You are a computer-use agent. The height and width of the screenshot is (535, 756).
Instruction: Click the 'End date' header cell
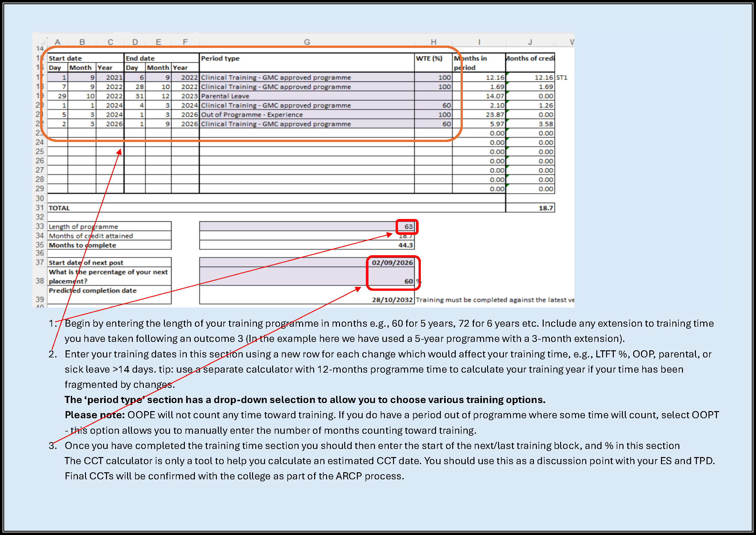point(162,58)
